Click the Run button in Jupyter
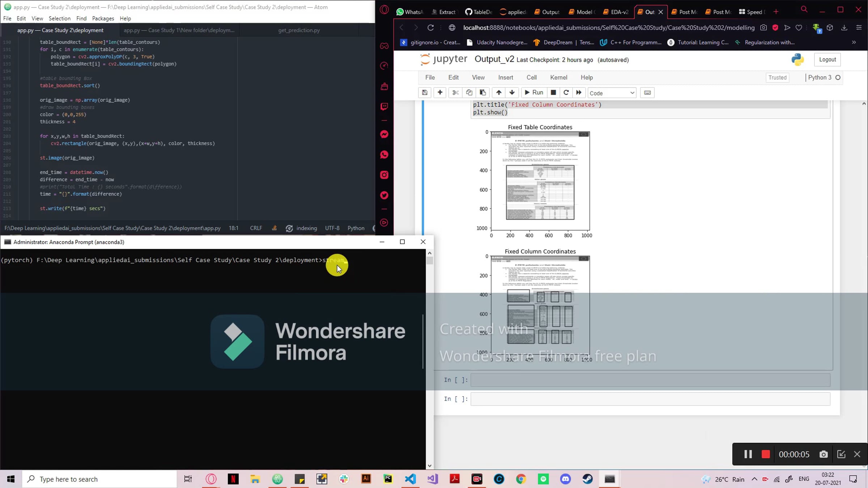 click(534, 93)
